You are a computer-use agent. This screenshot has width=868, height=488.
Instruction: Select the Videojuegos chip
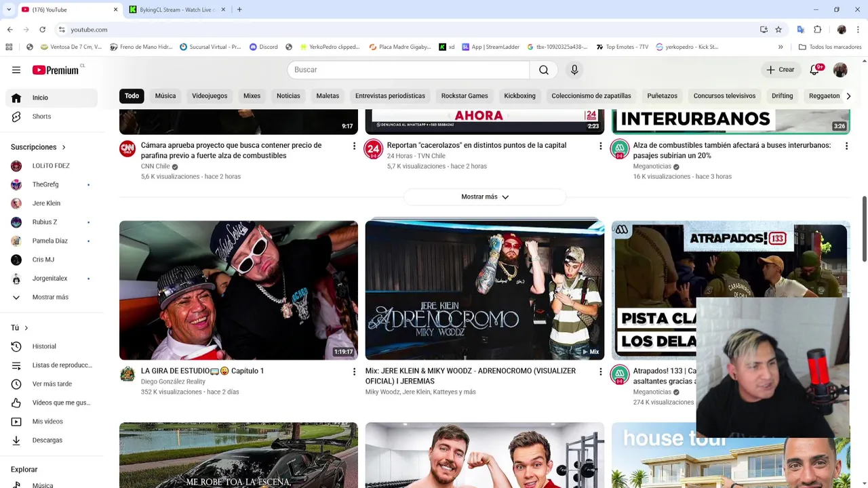coord(210,96)
